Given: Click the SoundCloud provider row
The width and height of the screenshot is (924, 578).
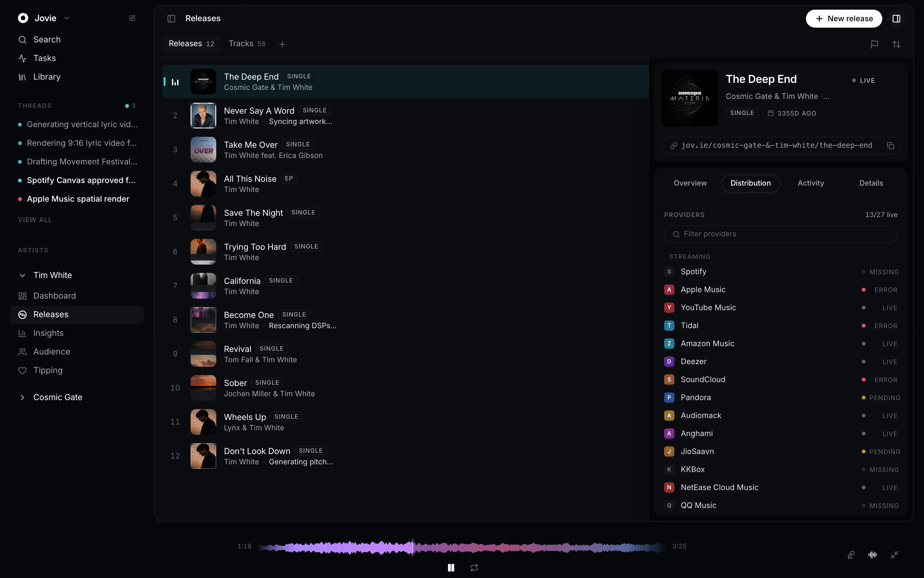Looking at the screenshot, I should point(781,380).
